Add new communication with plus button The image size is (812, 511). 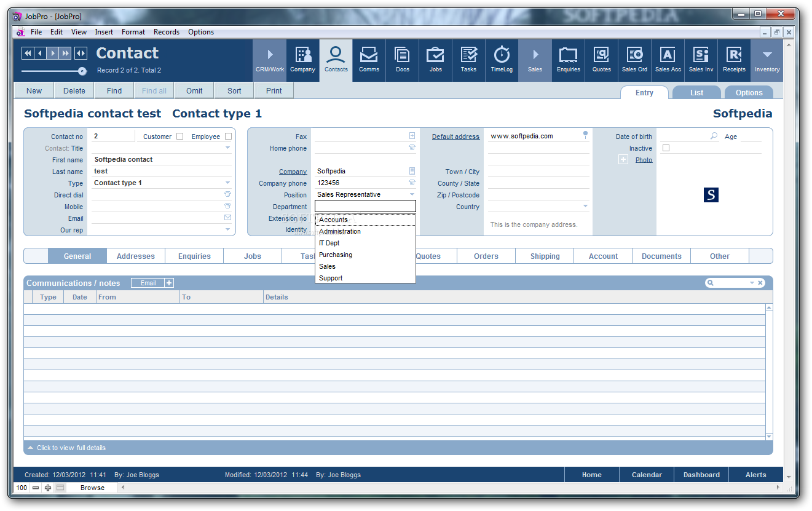coord(170,283)
